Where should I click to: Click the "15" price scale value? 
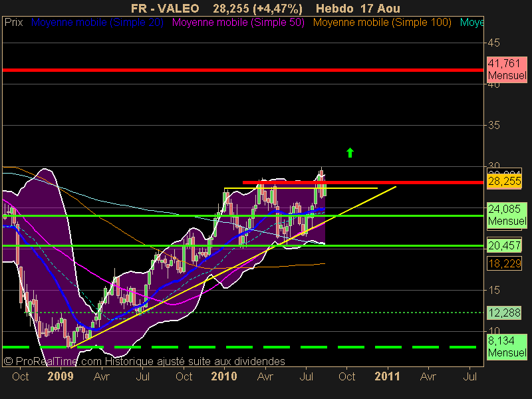493,290
